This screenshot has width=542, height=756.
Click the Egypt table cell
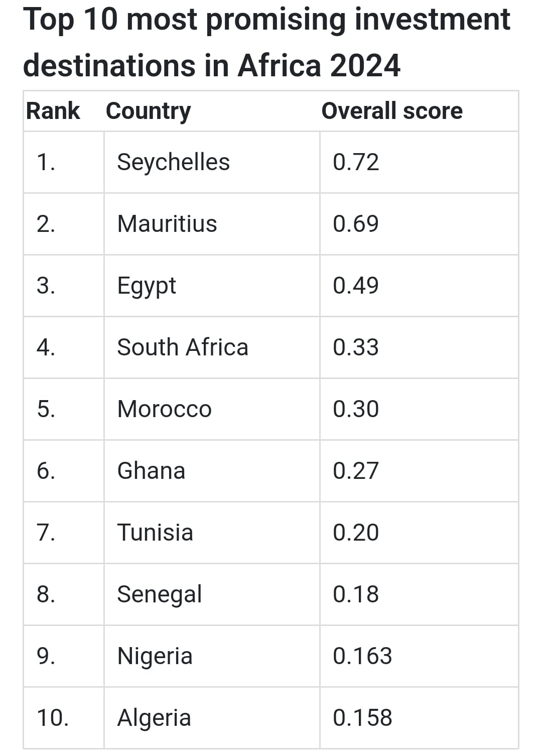tap(147, 286)
